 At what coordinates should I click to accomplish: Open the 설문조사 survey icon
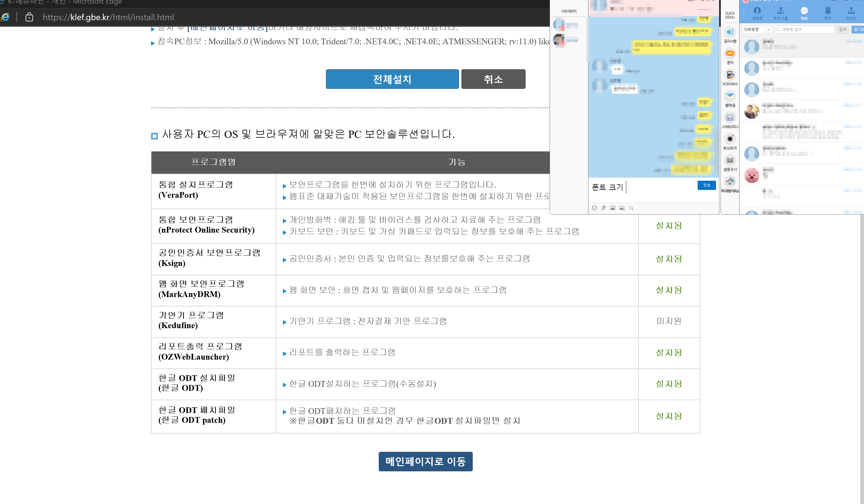[x=730, y=161]
